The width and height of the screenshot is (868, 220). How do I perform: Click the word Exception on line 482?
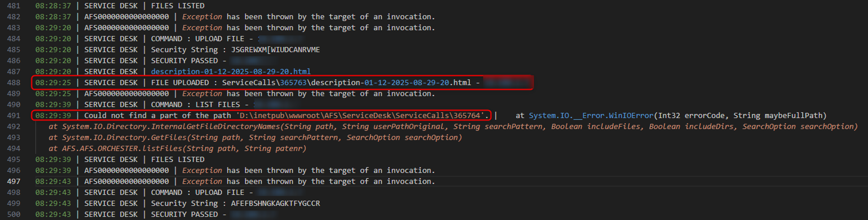pos(202,17)
